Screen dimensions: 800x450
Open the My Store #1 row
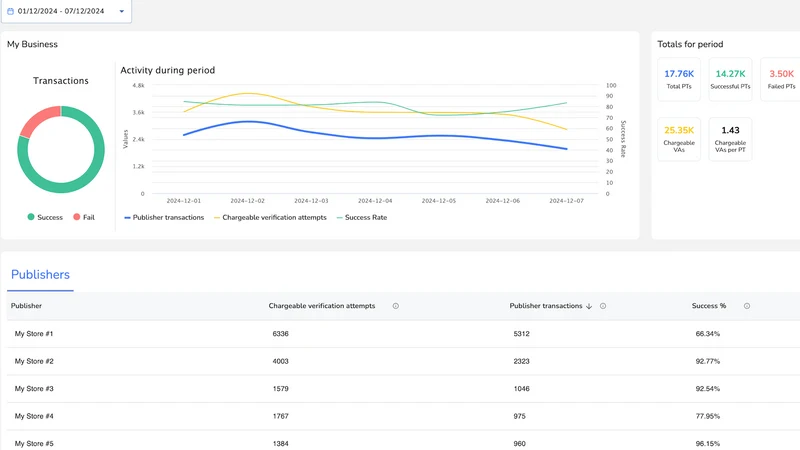tap(403, 334)
